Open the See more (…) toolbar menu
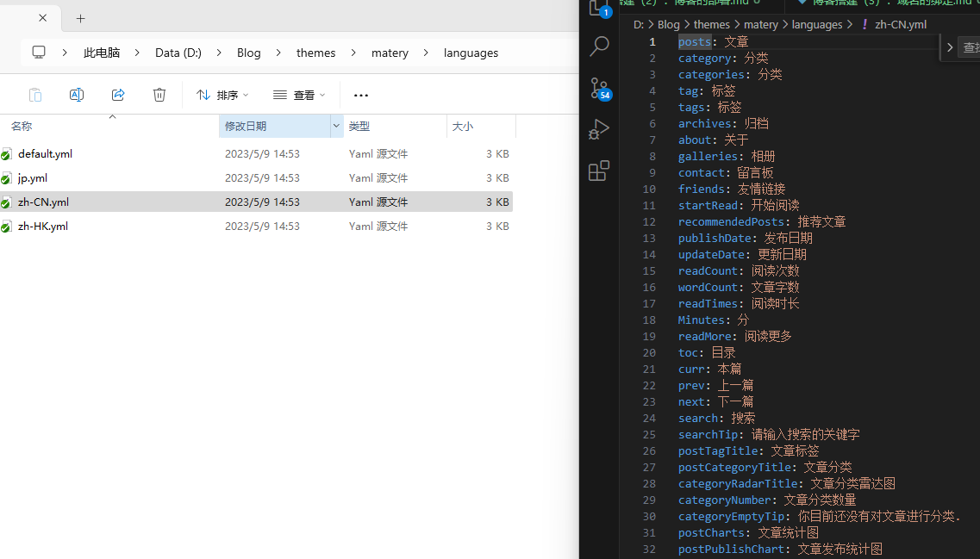The height and width of the screenshot is (559, 980). click(x=361, y=95)
